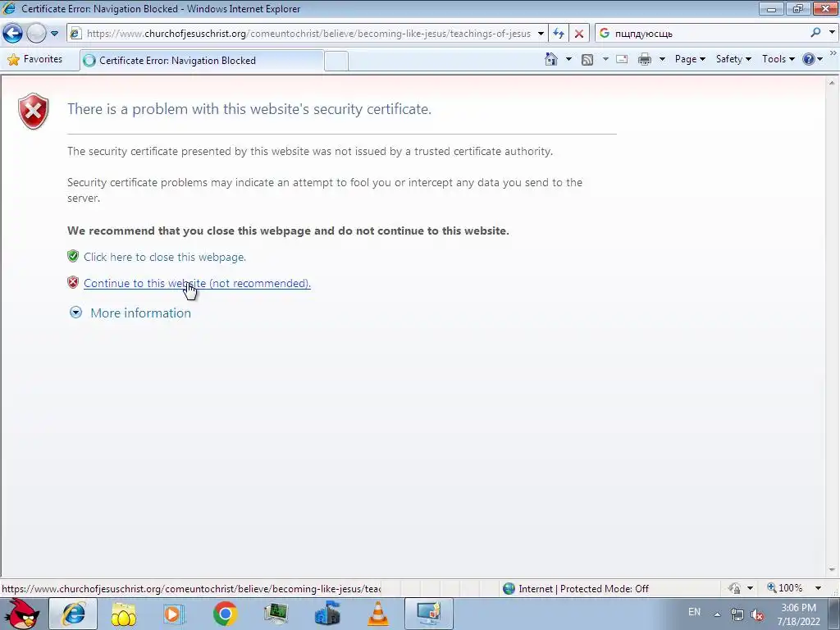Expand the status bar security icon dropdown
Viewport: 840px width, 630px height.
(750, 588)
